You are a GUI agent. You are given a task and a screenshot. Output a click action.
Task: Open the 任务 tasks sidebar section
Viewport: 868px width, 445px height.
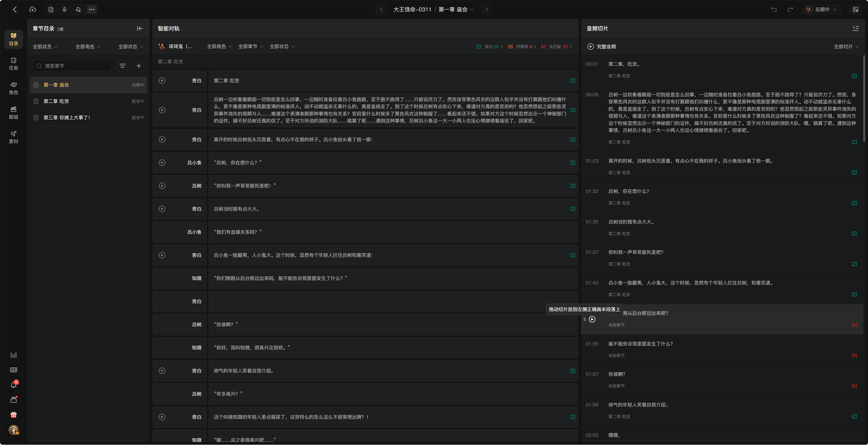click(14, 64)
